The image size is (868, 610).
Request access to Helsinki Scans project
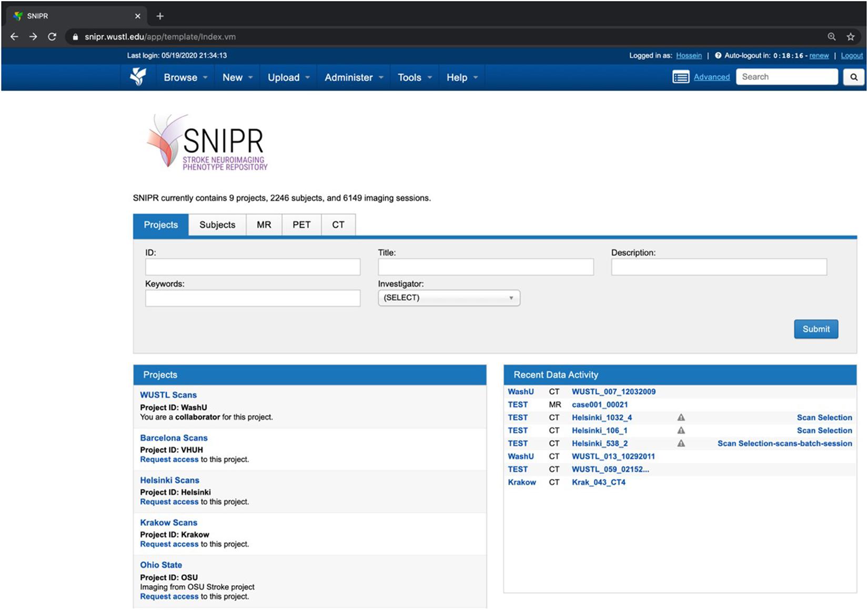pos(169,502)
